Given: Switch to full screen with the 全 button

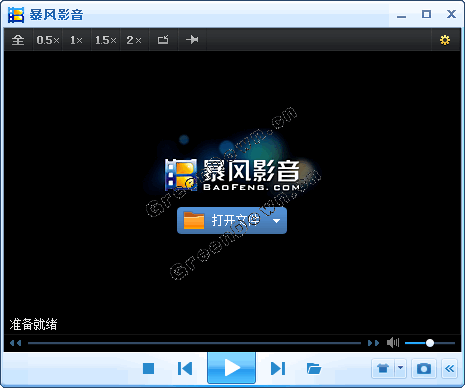Looking at the screenshot, I should (18, 40).
